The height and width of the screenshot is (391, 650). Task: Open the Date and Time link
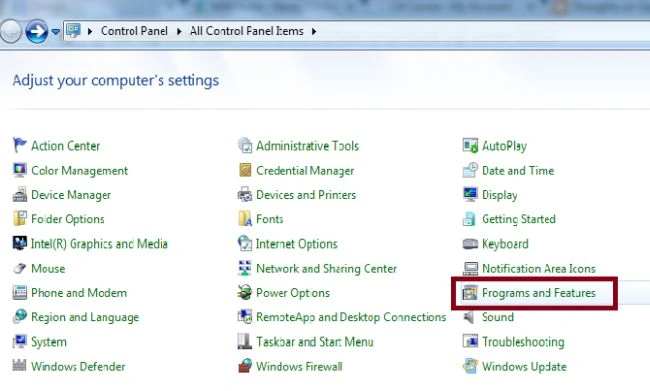pos(518,170)
